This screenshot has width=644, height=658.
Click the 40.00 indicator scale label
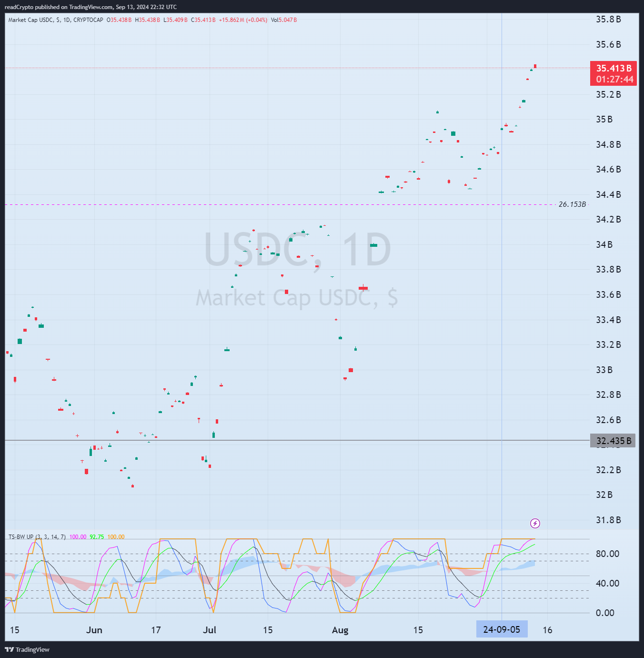pyautogui.click(x=607, y=583)
